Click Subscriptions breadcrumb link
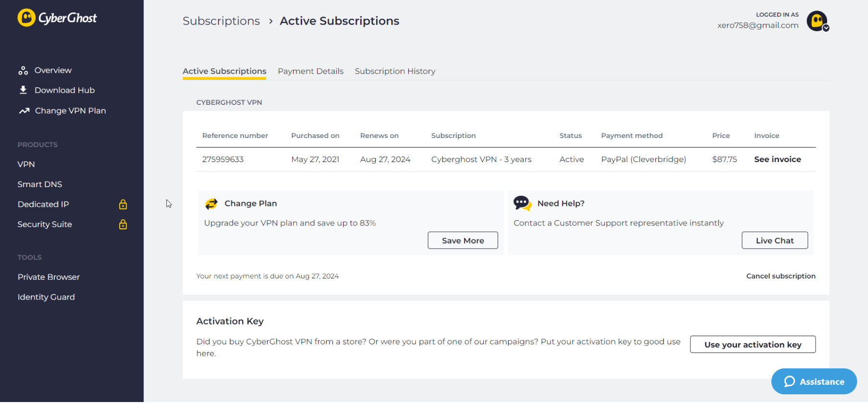The height and width of the screenshot is (403, 868). coord(221,21)
